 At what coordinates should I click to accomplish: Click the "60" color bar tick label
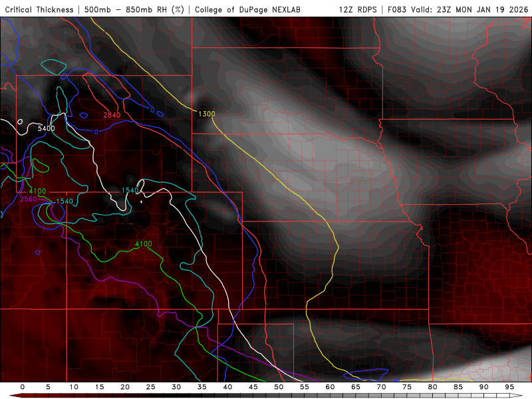[330, 387]
